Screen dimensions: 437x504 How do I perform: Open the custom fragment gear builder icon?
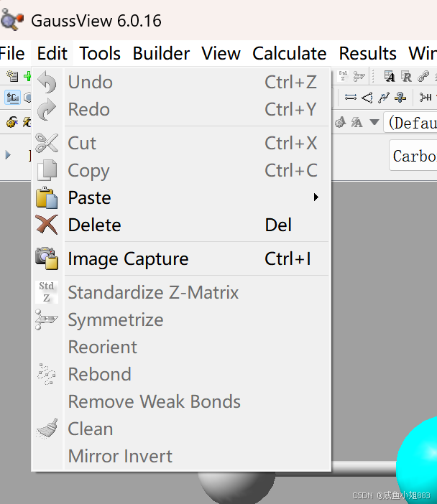coord(12,122)
